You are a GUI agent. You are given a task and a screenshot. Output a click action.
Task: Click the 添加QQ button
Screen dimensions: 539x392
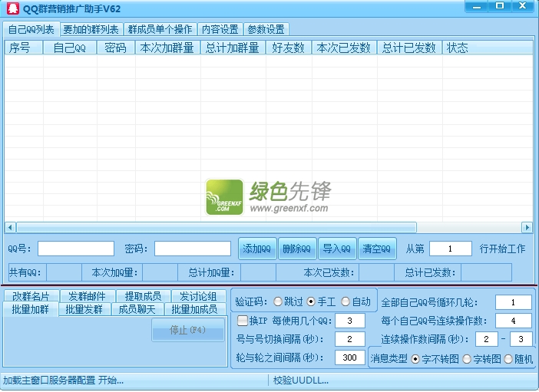[257, 249]
